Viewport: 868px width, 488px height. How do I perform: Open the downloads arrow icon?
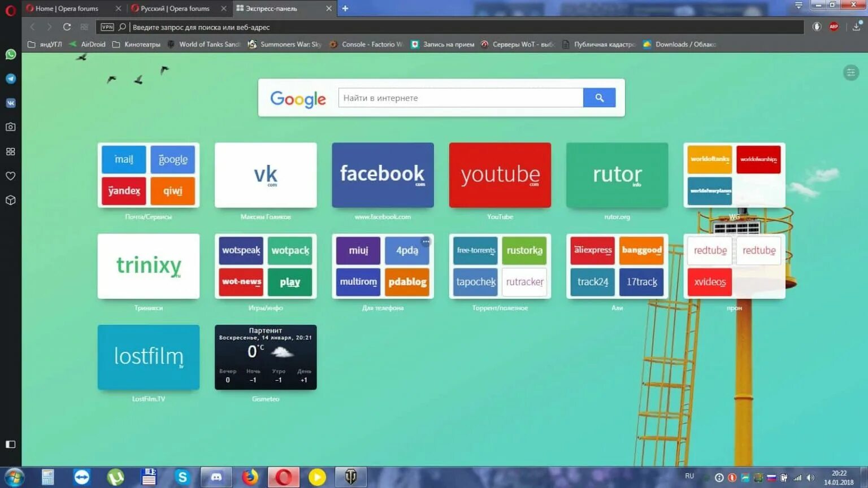(x=857, y=27)
